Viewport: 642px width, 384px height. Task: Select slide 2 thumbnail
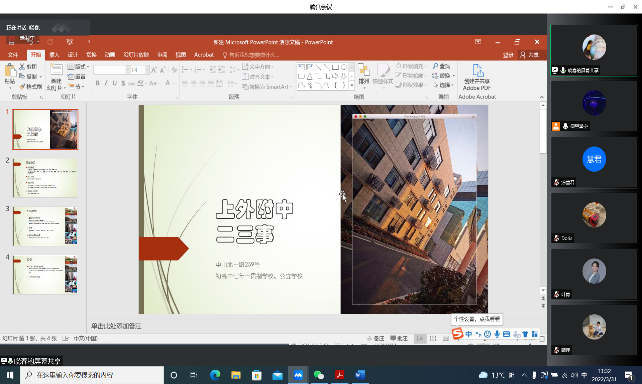pyautogui.click(x=45, y=178)
